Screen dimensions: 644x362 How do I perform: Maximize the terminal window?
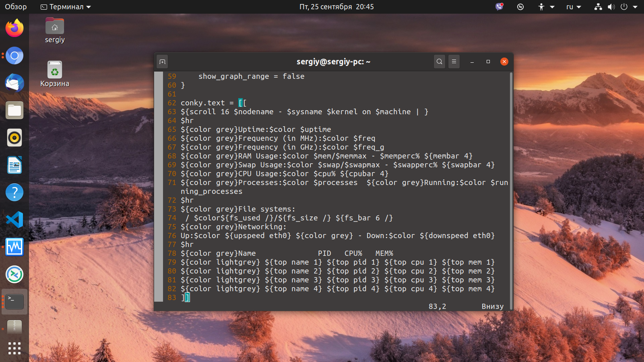[x=488, y=62]
